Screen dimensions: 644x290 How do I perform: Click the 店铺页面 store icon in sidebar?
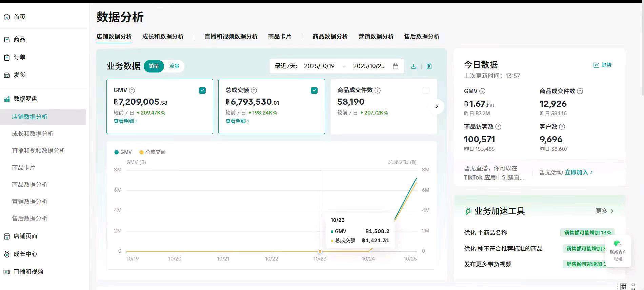pyautogui.click(x=7, y=236)
